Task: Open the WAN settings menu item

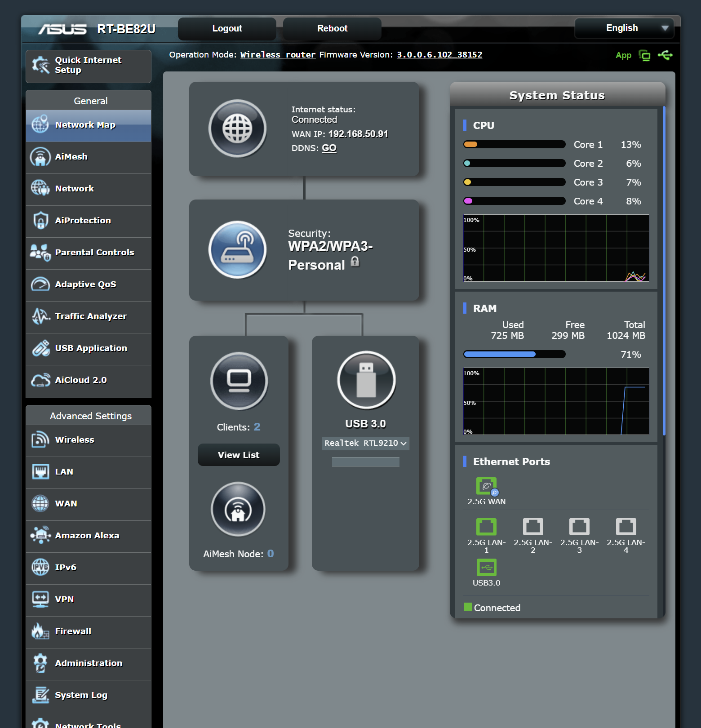Action: [89, 504]
